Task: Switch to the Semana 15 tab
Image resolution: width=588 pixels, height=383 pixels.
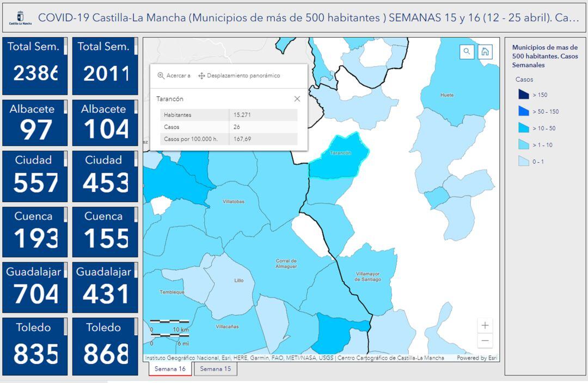Action: coord(217,369)
